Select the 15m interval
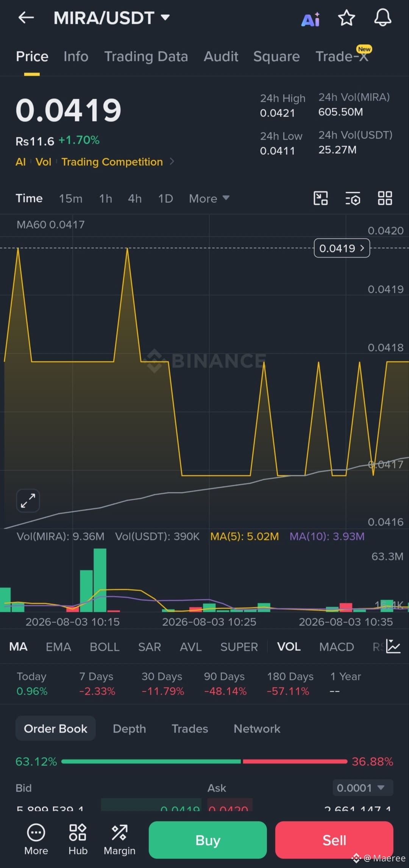This screenshot has height=868, width=409. coord(70,198)
